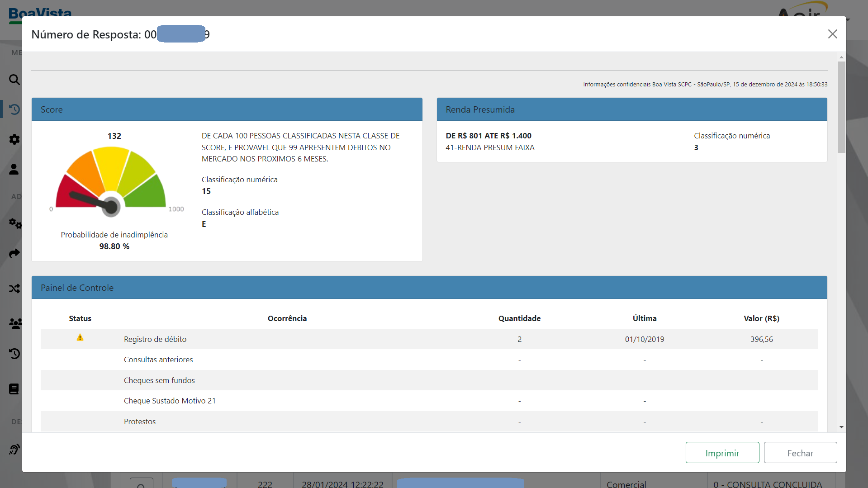Click the yellow warning icon beside Registro de débito
Viewport: 868px width, 488px height.
tap(80, 338)
